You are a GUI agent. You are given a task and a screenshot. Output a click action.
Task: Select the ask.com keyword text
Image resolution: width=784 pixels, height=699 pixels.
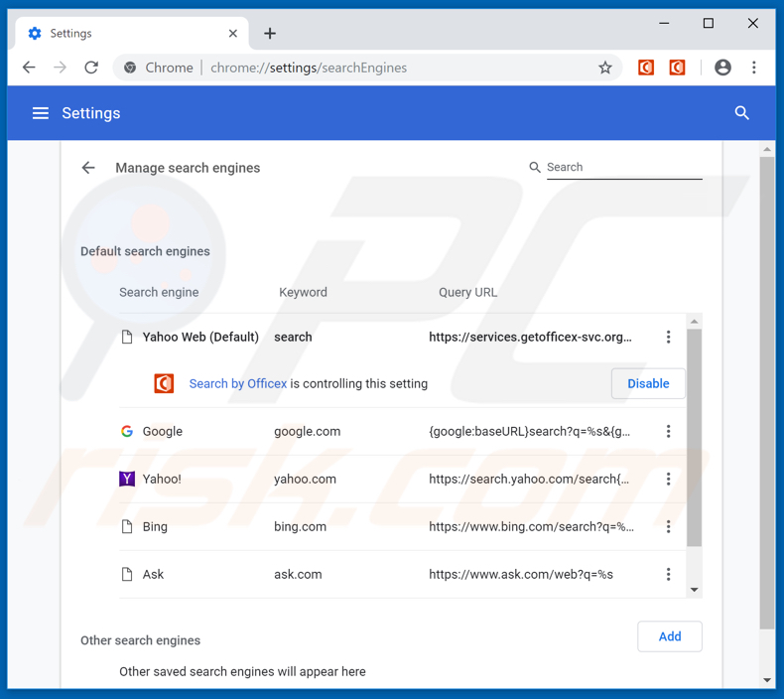point(298,574)
